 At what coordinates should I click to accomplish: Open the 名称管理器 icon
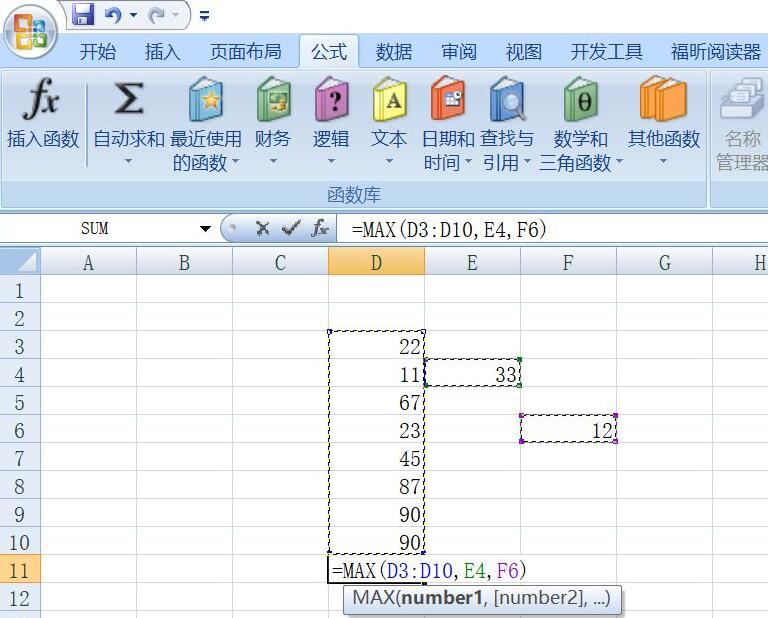(x=743, y=99)
